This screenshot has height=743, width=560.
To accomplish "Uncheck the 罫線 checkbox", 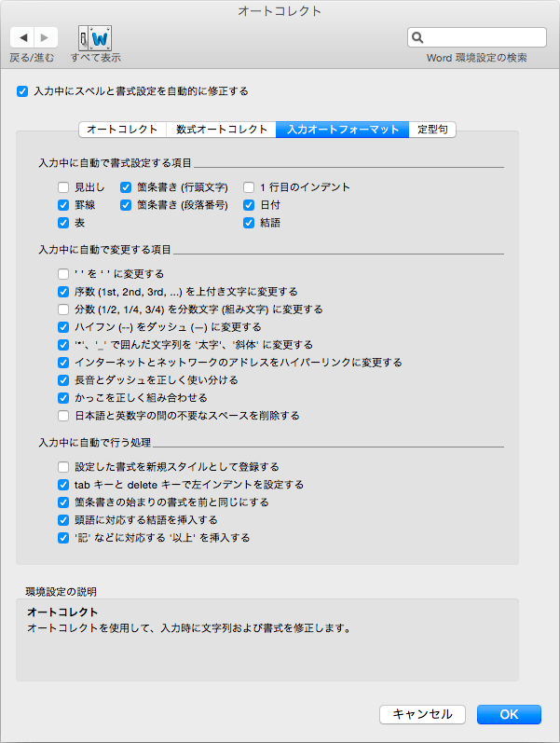I will [x=63, y=204].
